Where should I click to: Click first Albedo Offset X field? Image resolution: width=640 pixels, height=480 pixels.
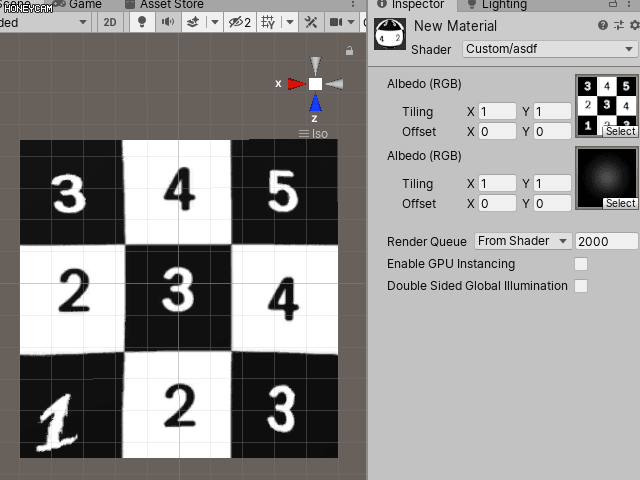(x=497, y=131)
